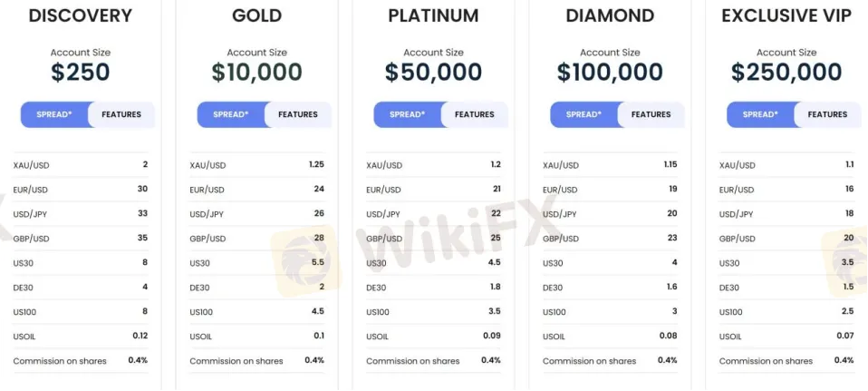Viewport: 868px width, 391px height.
Task: Click the XAU/USD row in the Discovery card
Action: [81, 165]
